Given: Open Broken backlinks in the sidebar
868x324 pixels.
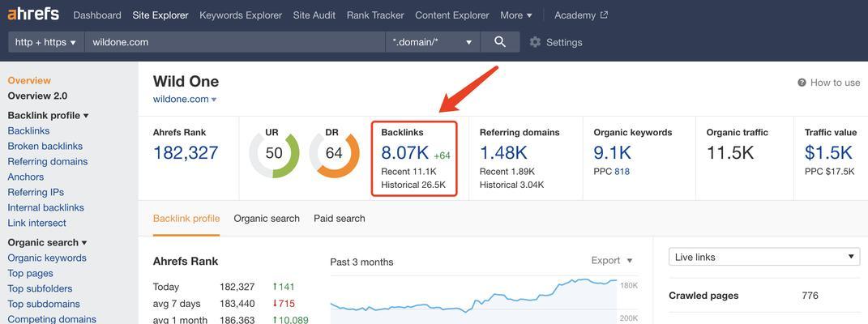Looking at the screenshot, I should (x=45, y=147).
